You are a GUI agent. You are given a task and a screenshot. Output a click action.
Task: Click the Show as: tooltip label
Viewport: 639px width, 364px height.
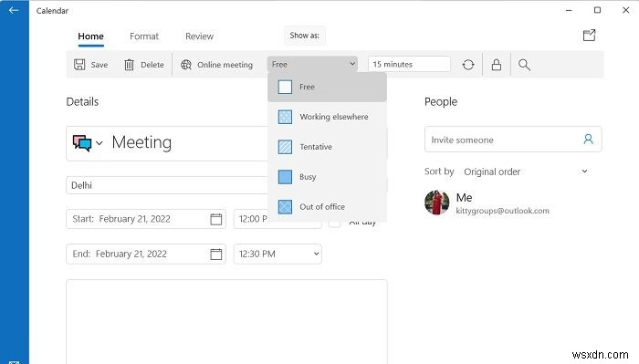tap(304, 36)
